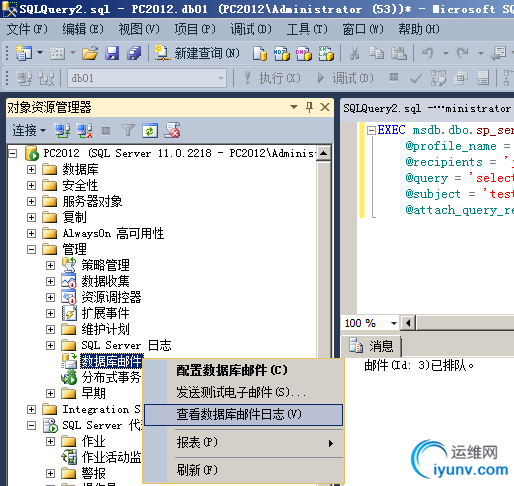The image size is (514, 486).
Task: Expand the 服务器对象 folder
Action: 31,201
